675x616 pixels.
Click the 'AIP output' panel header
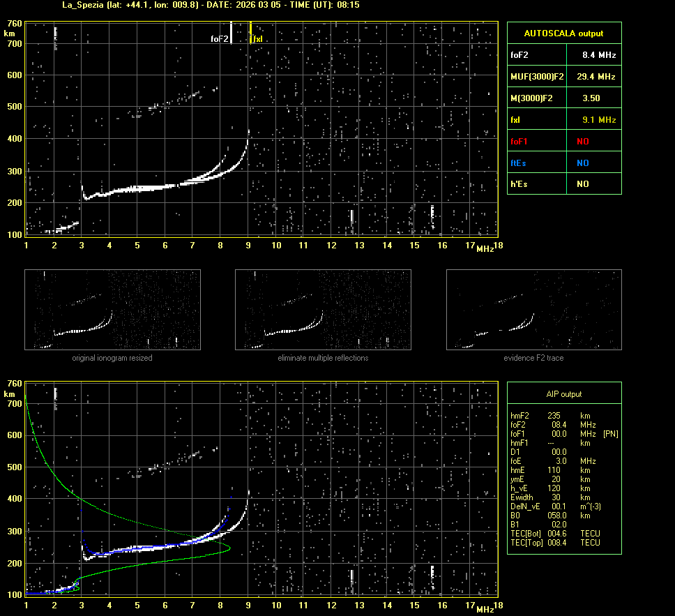tap(563, 394)
